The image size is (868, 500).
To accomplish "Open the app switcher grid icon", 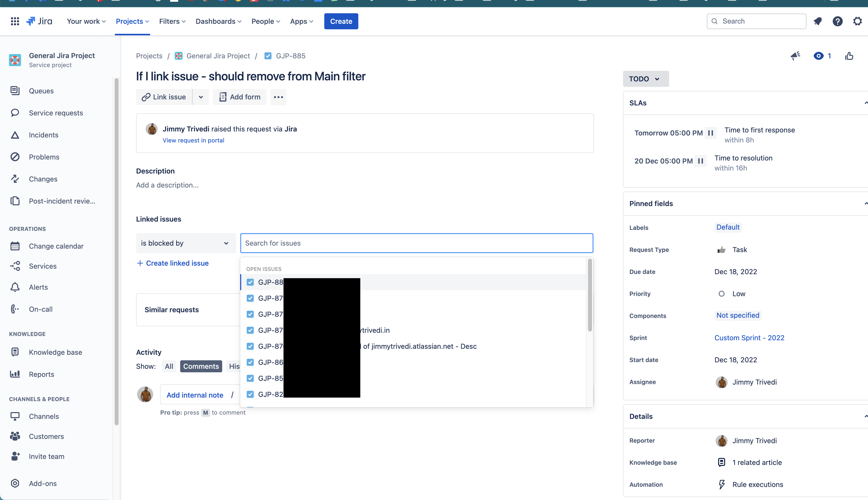I will pyautogui.click(x=15, y=21).
